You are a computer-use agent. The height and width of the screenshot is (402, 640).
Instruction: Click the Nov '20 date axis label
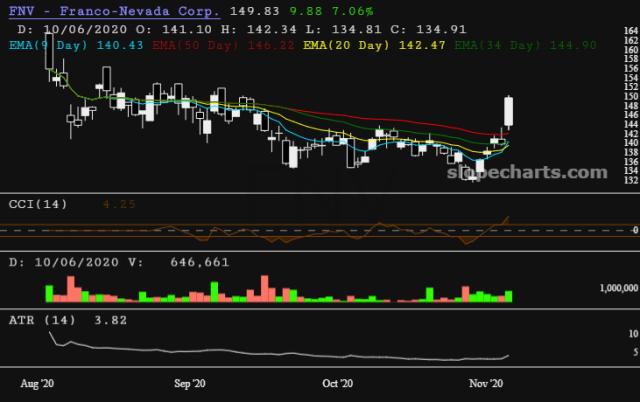[x=486, y=384]
